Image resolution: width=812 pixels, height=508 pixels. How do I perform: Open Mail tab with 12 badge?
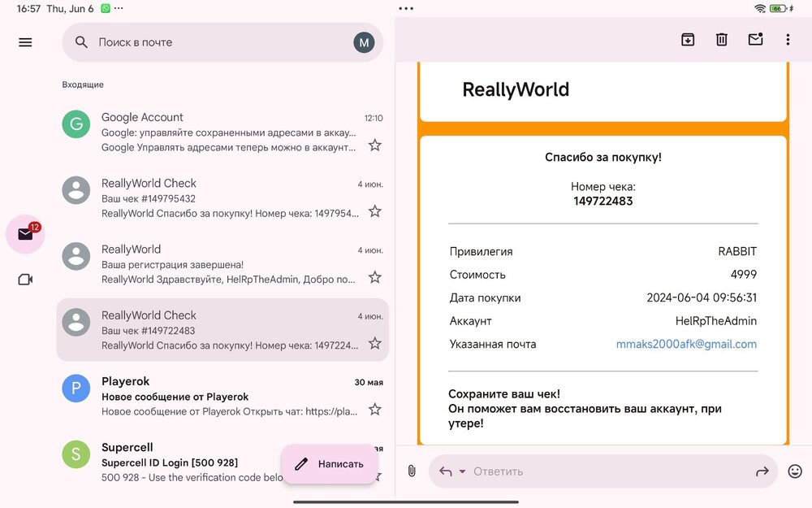point(25,234)
